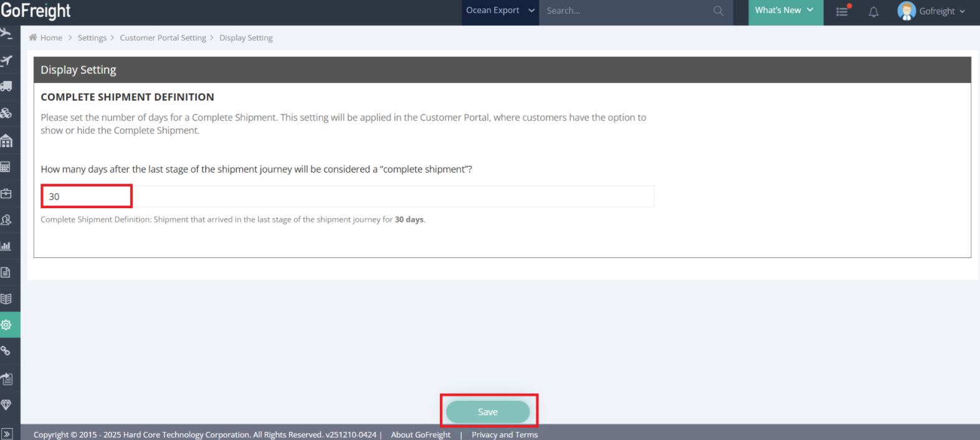This screenshot has height=440, width=980.
Task: Open the gear Settings sidebar icon
Action: [6, 325]
